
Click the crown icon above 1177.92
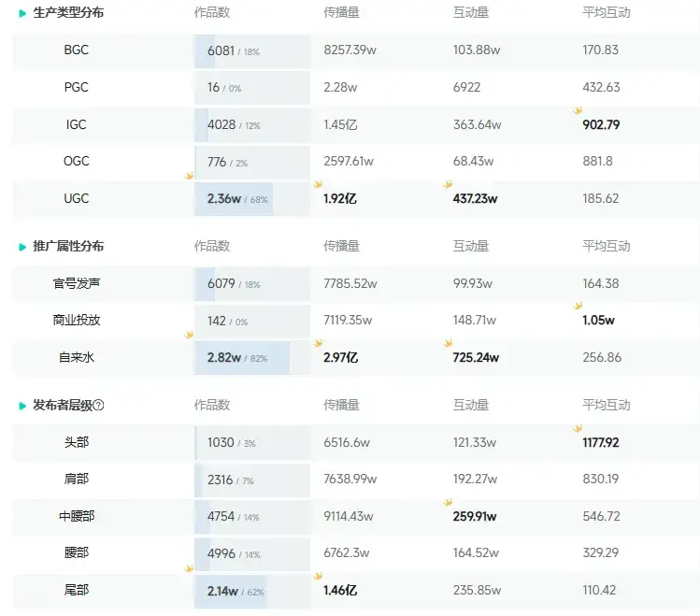tap(578, 428)
